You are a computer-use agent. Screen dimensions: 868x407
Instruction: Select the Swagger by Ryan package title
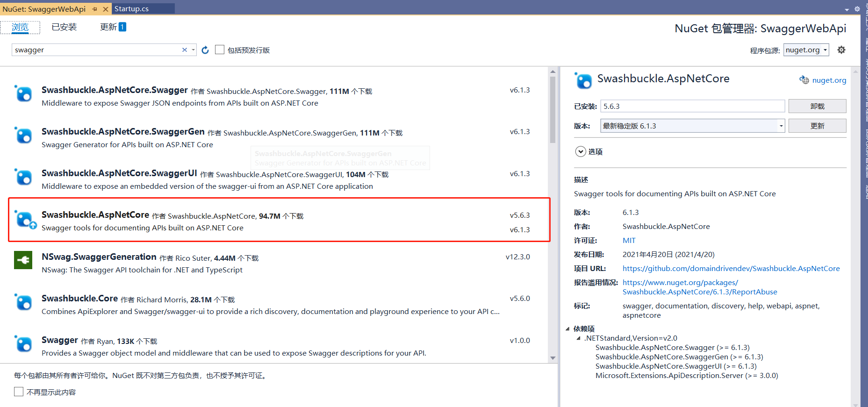point(60,340)
